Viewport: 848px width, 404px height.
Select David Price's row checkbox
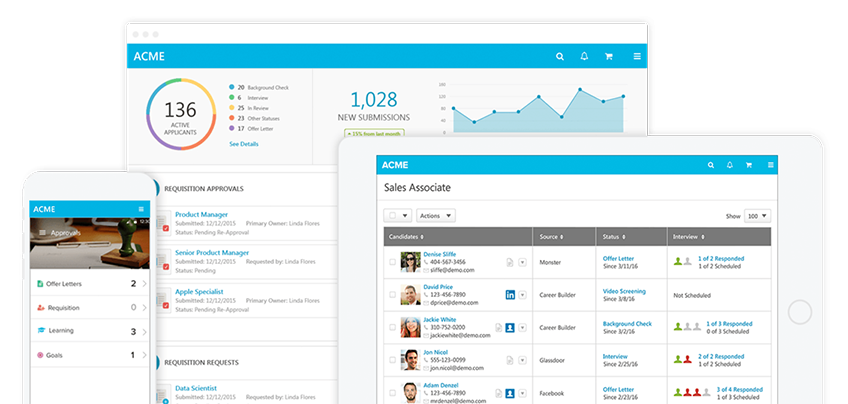393,295
